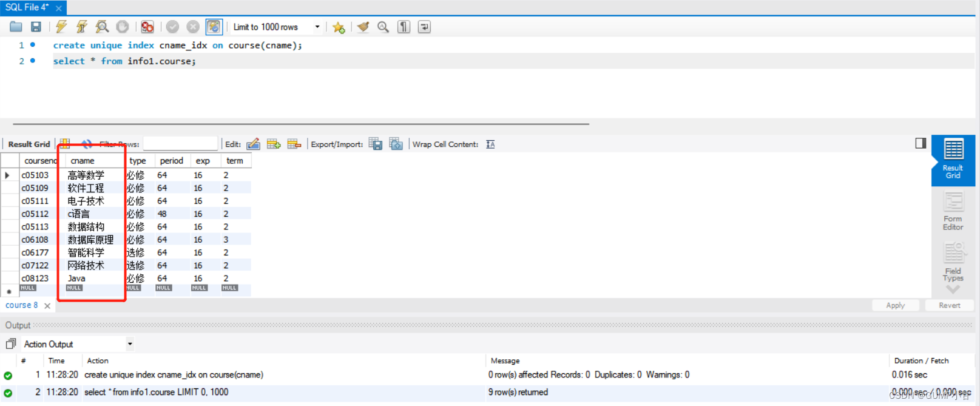Commit transaction checkmark icon

click(x=172, y=27)
